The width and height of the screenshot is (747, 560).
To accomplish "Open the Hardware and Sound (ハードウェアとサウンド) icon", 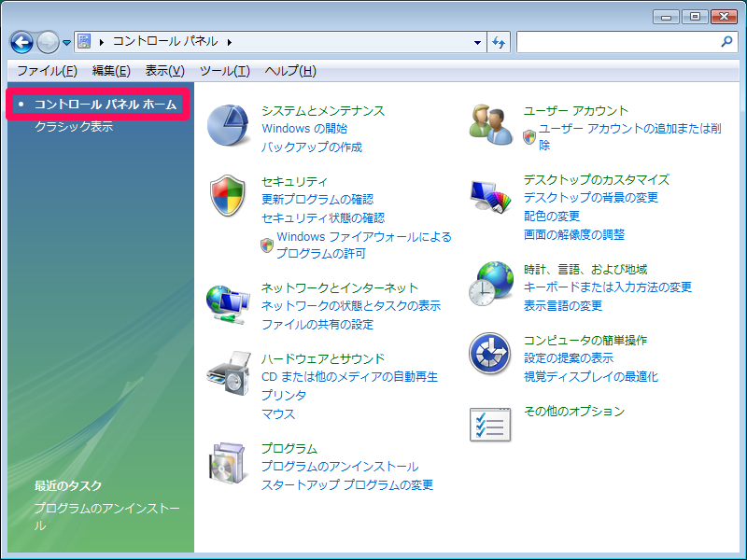I will (x=228, y=372).
